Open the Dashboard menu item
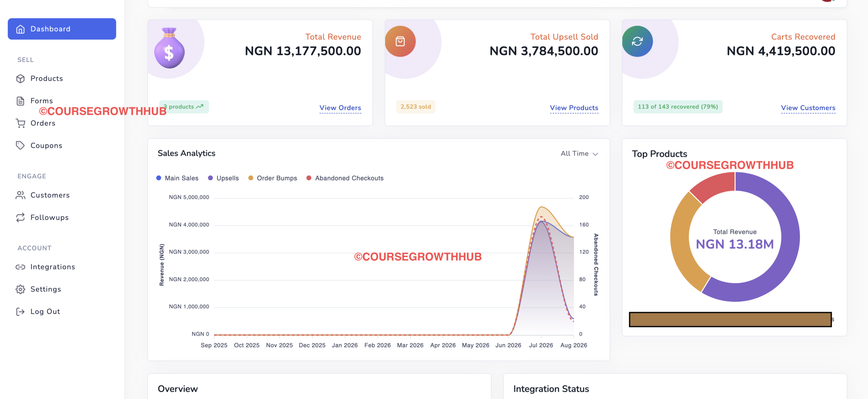Screen dimensions: 868x399 [x=62, y=29]
